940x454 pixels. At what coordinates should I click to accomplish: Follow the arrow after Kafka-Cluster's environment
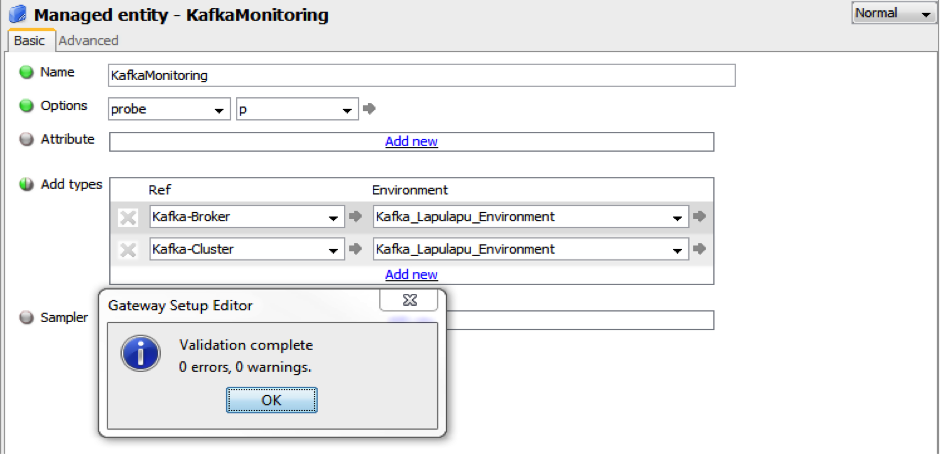(699, 249)
